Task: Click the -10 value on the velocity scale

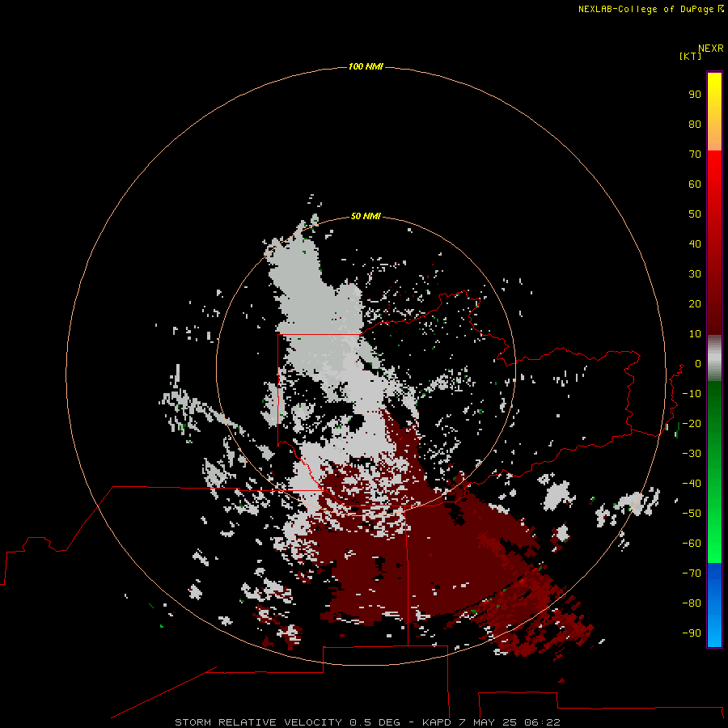Action: 692,394
